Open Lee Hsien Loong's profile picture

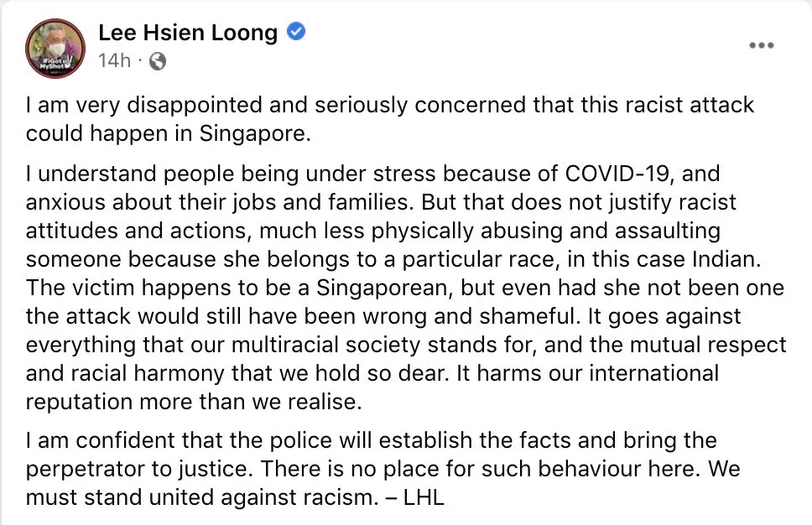click(x=55, y=48)
